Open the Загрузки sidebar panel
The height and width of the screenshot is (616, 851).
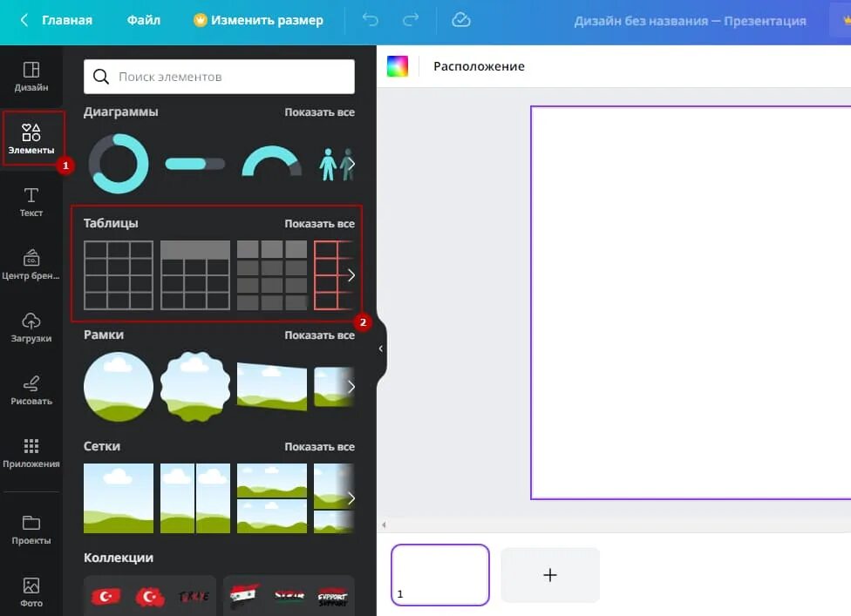[31, 328]
